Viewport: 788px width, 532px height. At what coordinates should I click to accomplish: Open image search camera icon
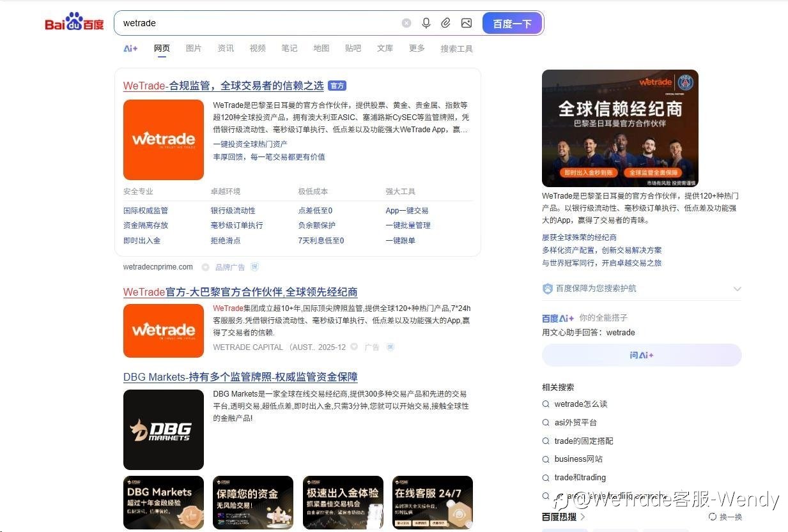pos(467,23)
